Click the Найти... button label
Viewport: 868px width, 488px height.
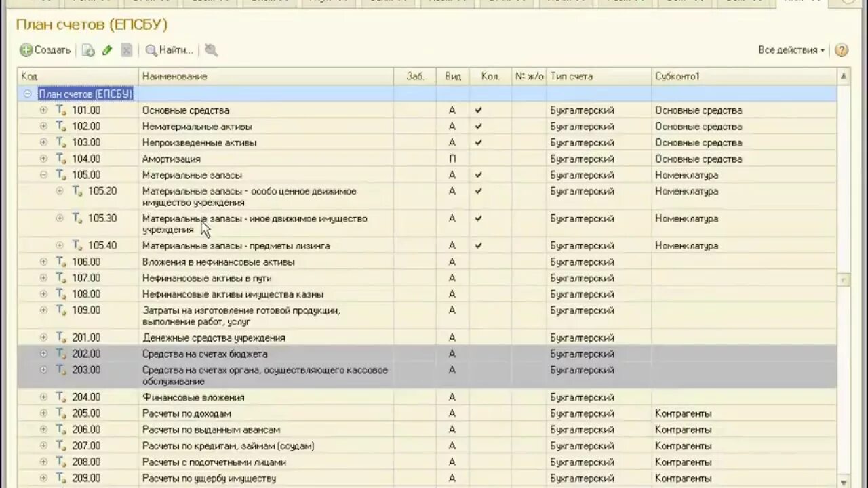176,50
